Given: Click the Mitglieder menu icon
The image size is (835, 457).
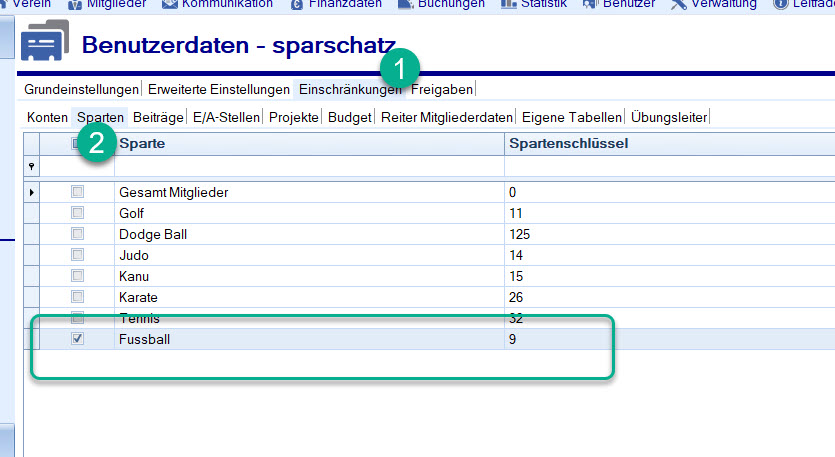Looking at the screenshot, I should coord(75,4).
